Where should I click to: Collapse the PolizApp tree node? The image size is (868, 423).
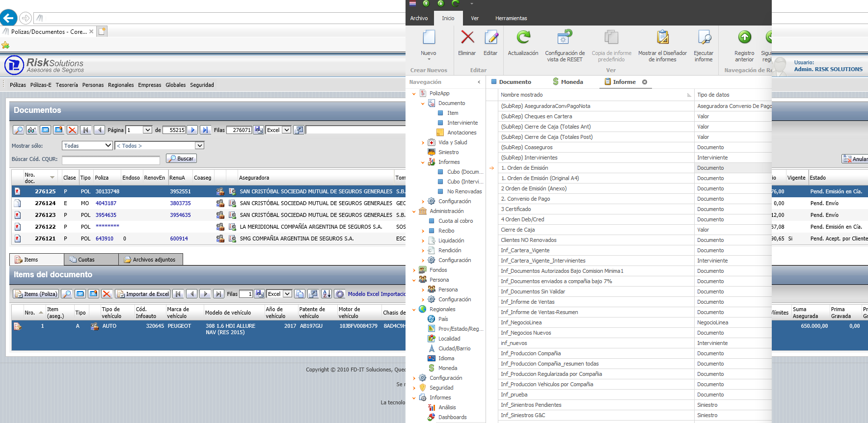pos(414,93)
